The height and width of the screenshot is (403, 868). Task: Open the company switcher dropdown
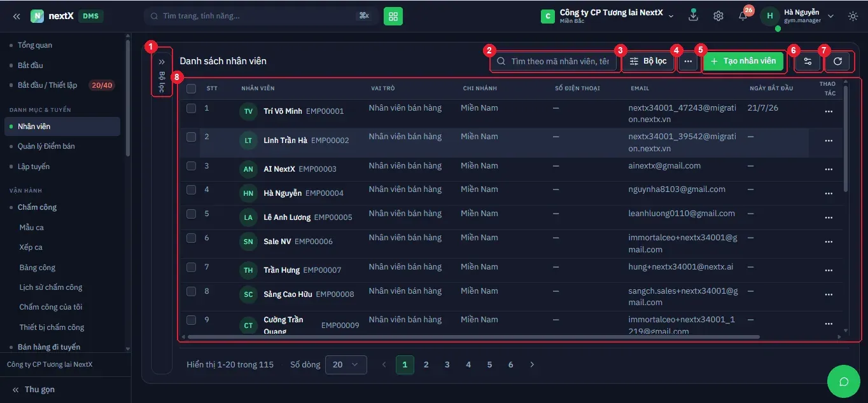pos(608,16)
